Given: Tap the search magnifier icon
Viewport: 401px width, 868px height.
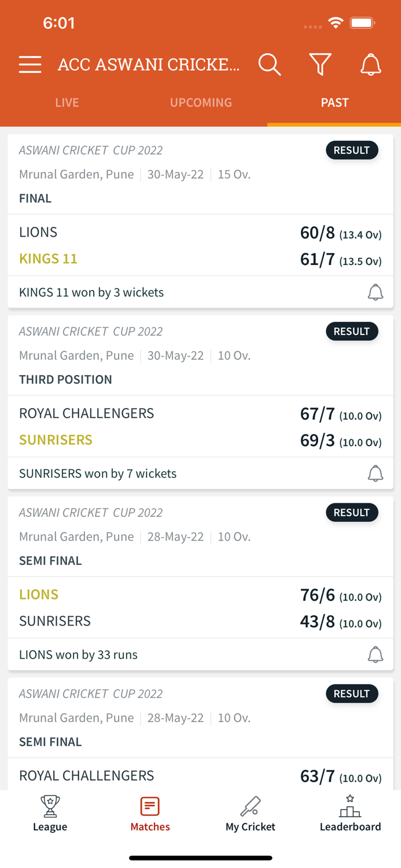Looking at the screenshot, I should pos(269,64).
